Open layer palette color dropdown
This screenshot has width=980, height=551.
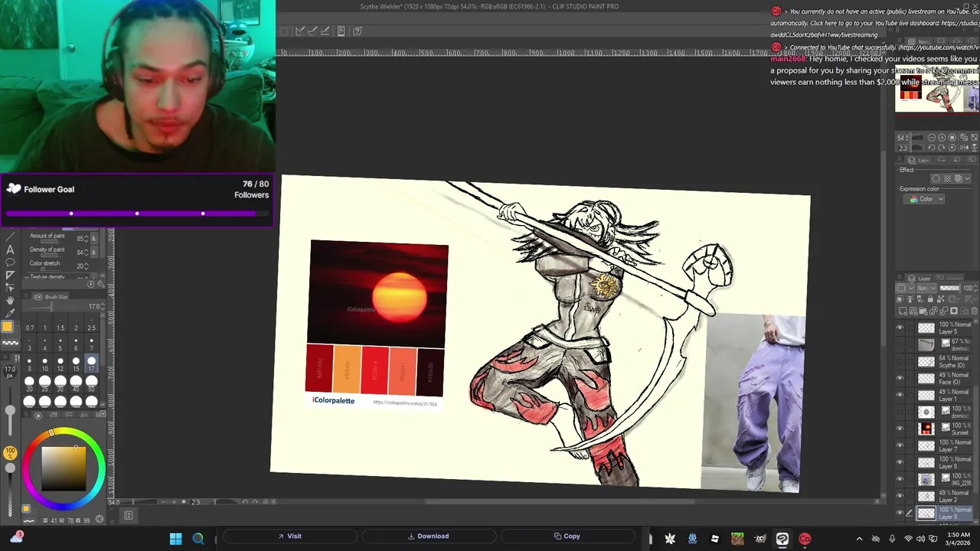click(x=906, y=288)
